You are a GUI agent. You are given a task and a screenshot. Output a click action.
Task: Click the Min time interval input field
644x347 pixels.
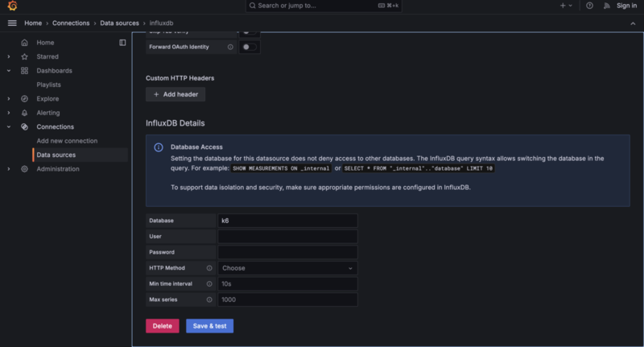[x=287, y=283]
